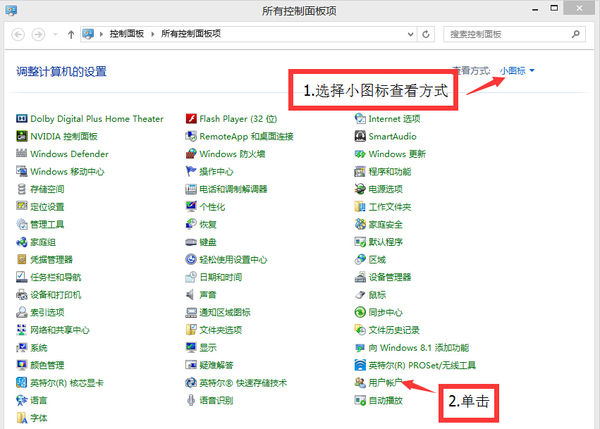
Task: Expand the breadcrumb arrow after 控制面板
Action: click(153, 34)
